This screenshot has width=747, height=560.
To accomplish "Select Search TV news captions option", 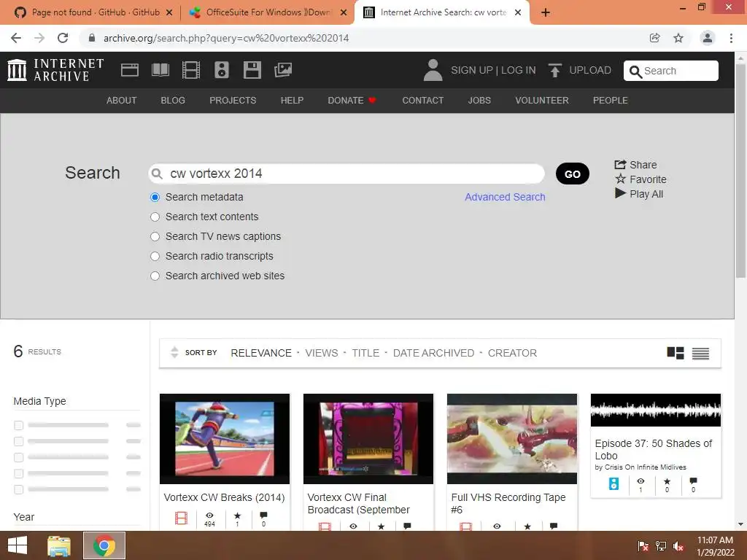I will pos(155,237).
